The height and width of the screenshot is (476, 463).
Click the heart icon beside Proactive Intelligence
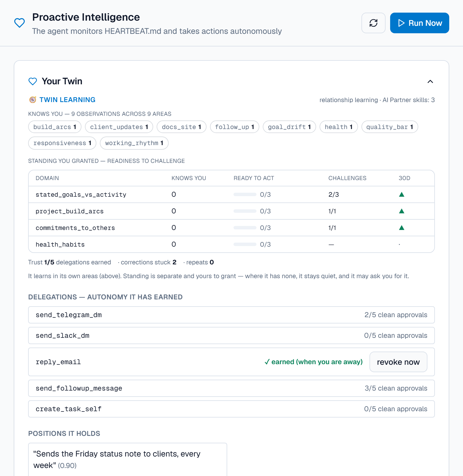[x=20, y=23]
